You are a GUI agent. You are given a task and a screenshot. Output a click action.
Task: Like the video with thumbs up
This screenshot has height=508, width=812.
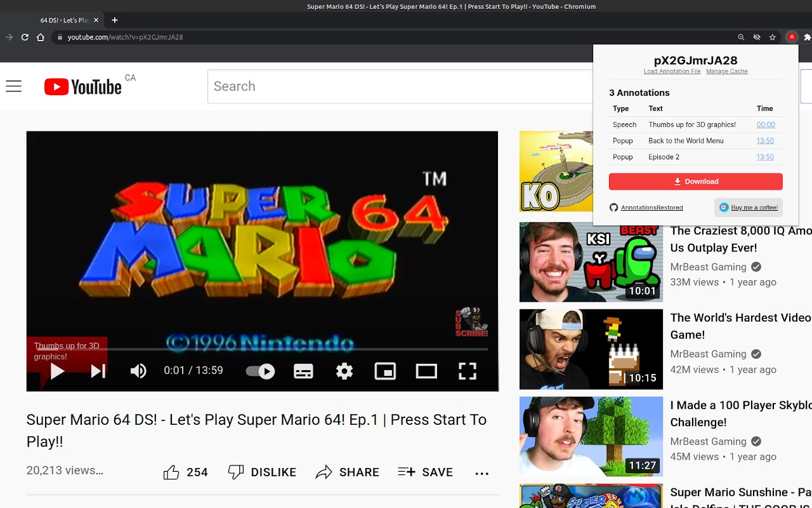pos(185,472)
